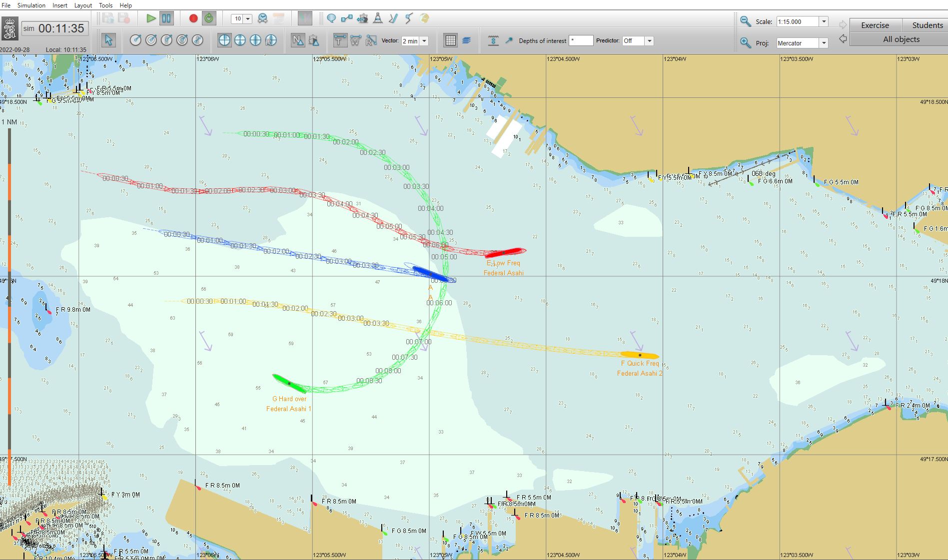Select the arrow pointer tool
948x560 pixels.
click(108, 40)
